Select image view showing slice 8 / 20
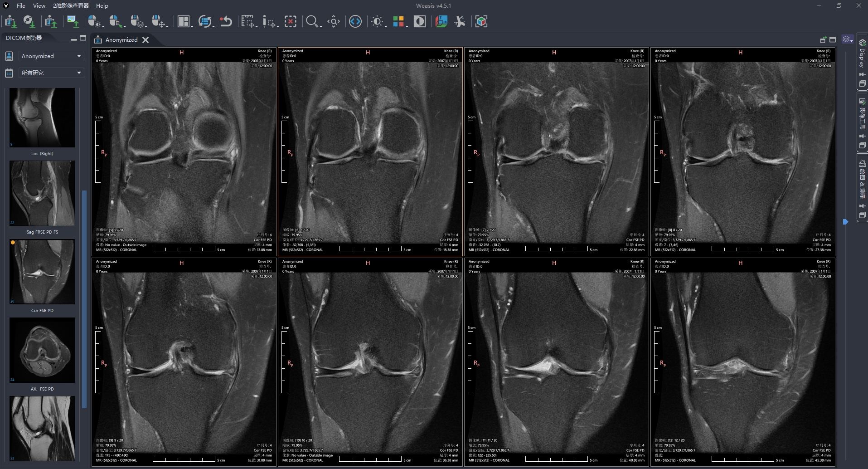 (743, 151)
